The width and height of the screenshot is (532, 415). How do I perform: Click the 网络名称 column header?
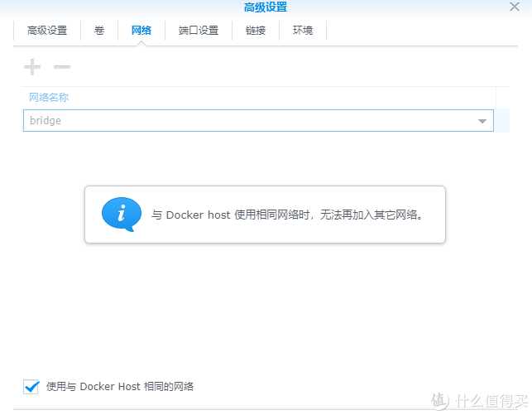(259, 98)
